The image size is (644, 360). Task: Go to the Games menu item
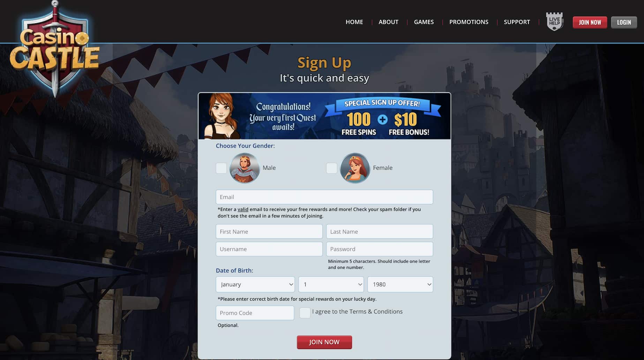click(x=424, y=22)
